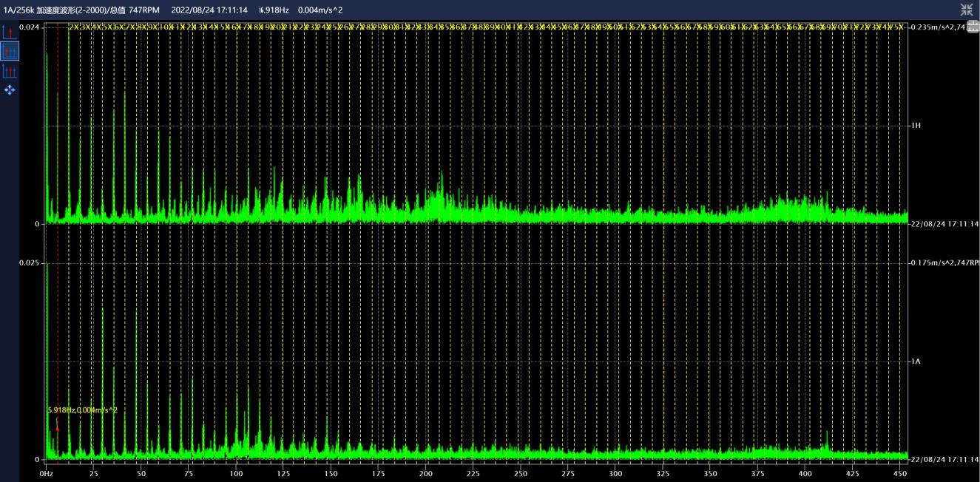980x482 pixels.
Task: Click the '2X' harmonic label
Action: click(74, 27)
